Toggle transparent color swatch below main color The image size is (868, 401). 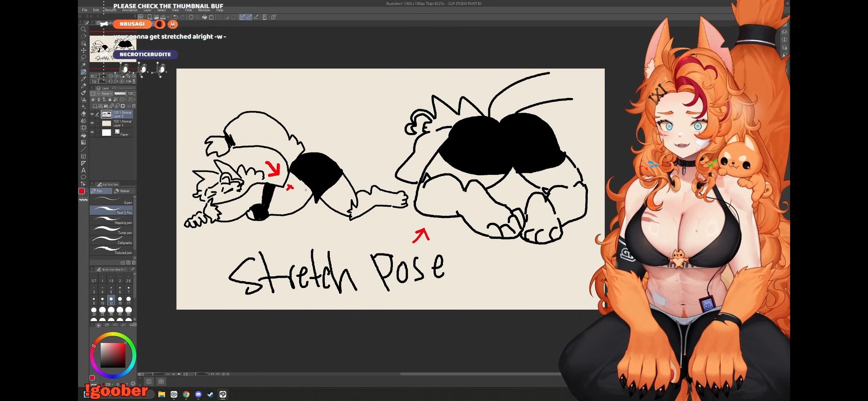coord(83,199)
